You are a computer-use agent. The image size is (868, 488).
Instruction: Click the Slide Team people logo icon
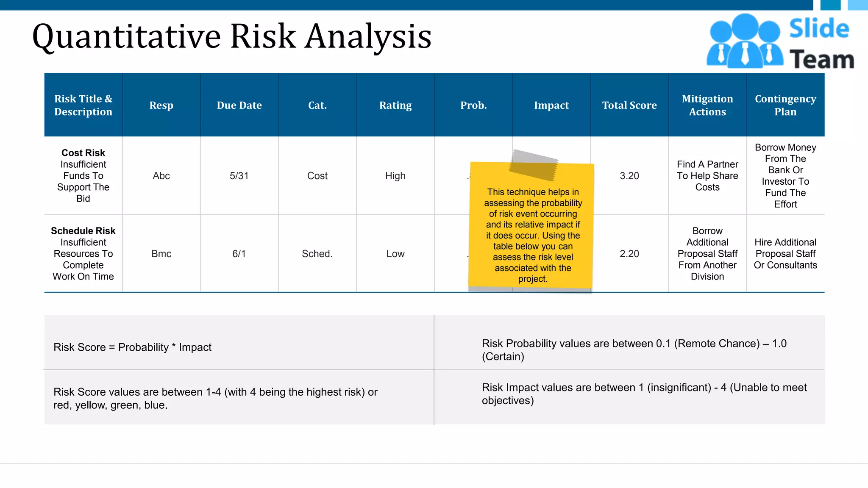point(745,41)
